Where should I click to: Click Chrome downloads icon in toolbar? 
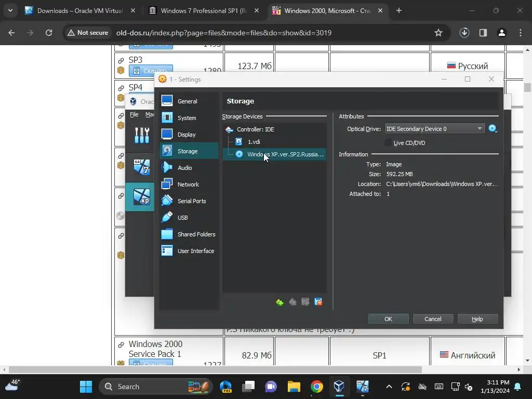[x=464, y=33]
